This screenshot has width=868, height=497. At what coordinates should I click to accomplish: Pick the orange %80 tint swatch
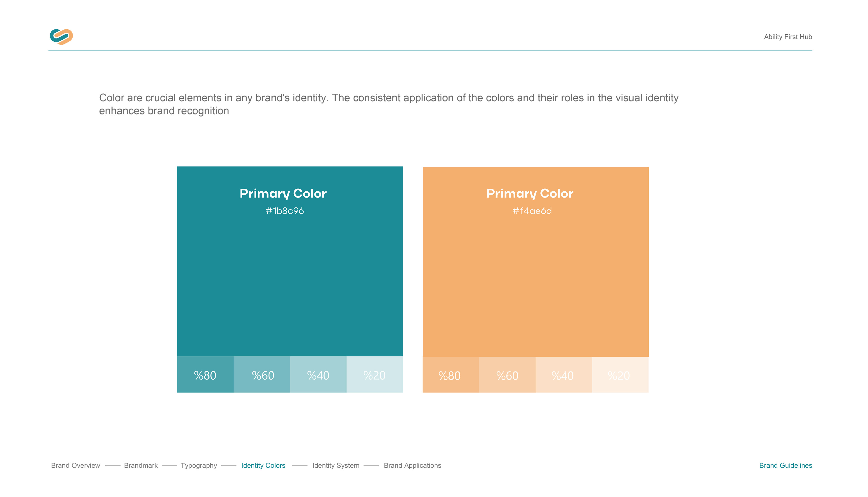(x=451, y=375)
